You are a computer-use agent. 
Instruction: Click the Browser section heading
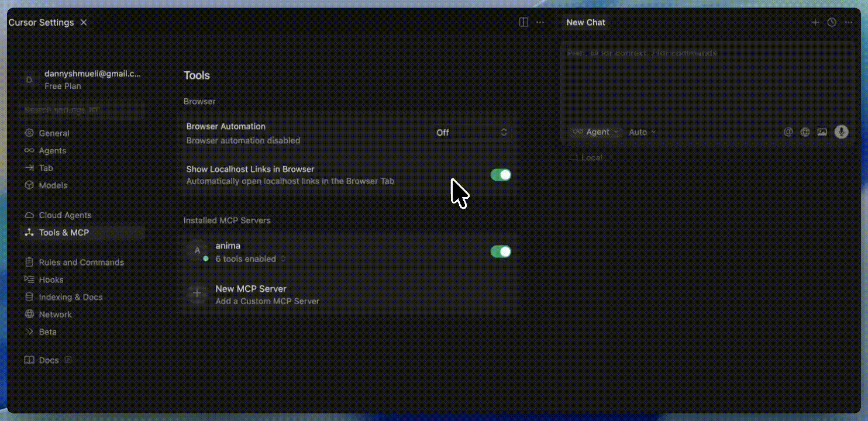[x=199, y=101]
